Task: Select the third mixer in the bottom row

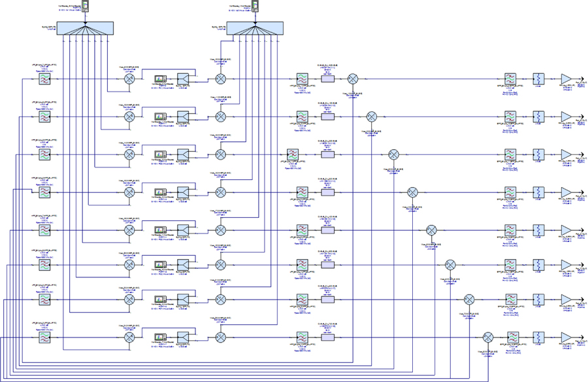Action: [487, 338]
